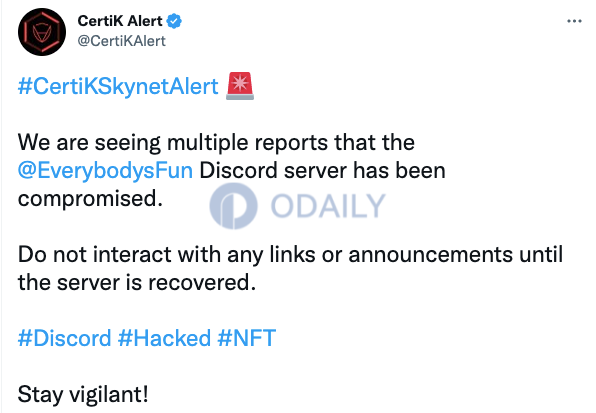Click the word "announcements" in the tweet

[x=430, y=254]
